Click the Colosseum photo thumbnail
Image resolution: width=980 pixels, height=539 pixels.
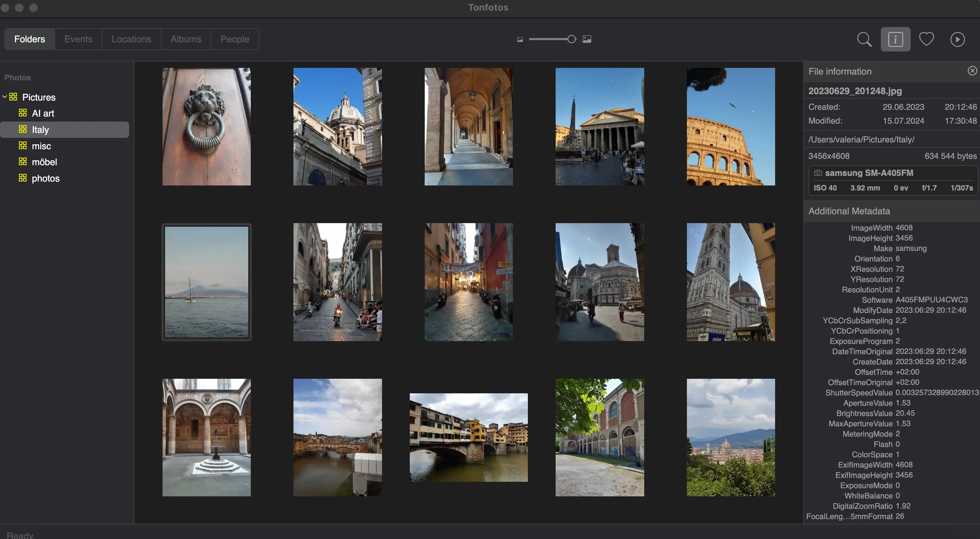coord(731,126)
